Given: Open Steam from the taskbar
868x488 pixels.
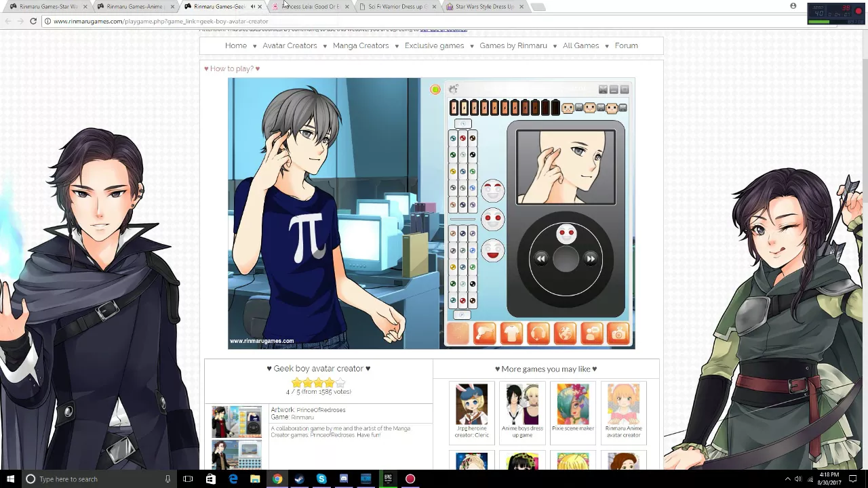Looking at the screenshot, I should 299,479.
